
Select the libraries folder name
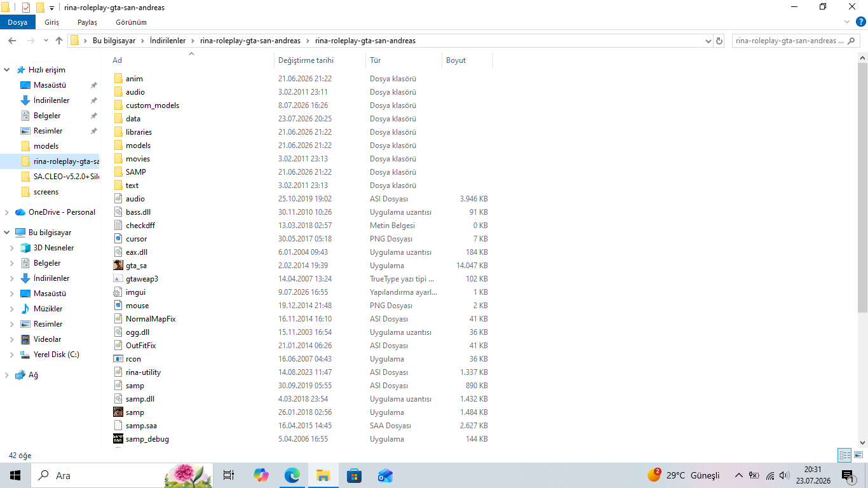point(139,132)
